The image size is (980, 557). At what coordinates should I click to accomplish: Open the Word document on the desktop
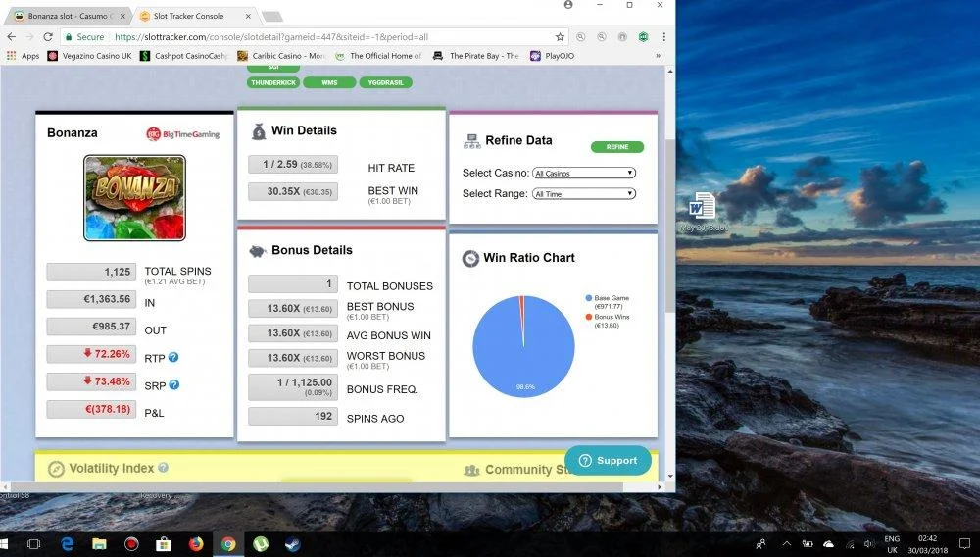[703, 211]
